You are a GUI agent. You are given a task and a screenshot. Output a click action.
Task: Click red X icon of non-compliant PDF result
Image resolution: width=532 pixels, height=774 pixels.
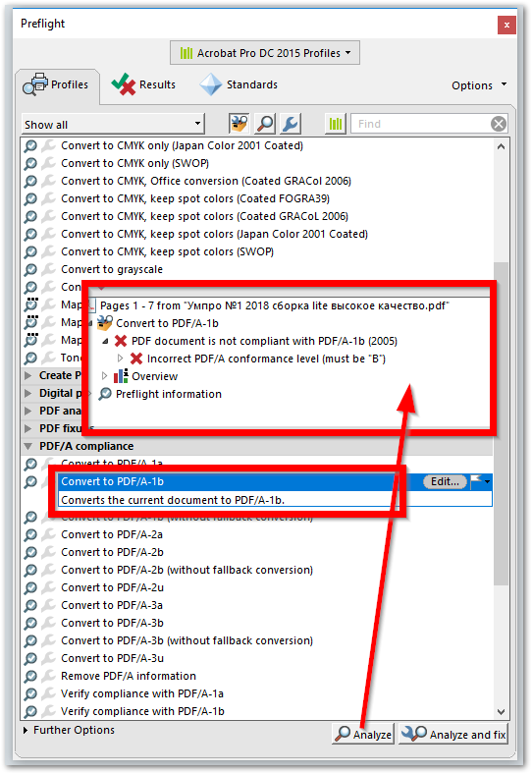coord(121,341)
